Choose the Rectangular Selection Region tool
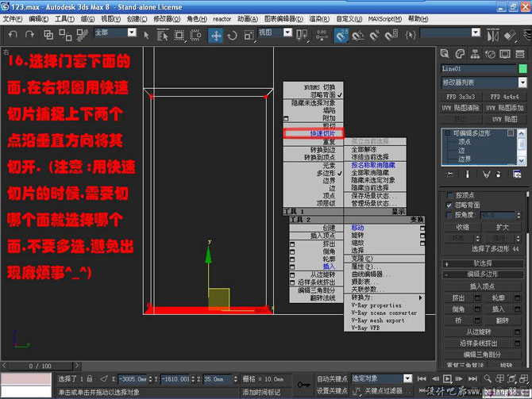 [x=179, y=35]
